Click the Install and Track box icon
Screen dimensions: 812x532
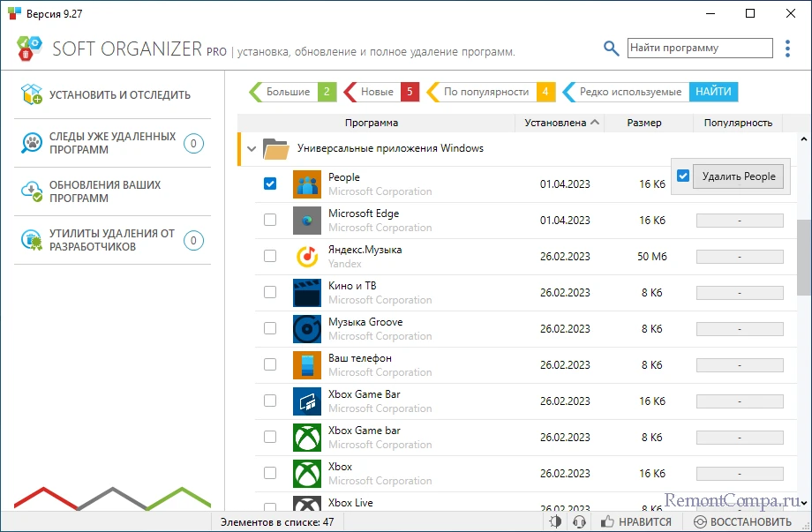tap(32, 94)
